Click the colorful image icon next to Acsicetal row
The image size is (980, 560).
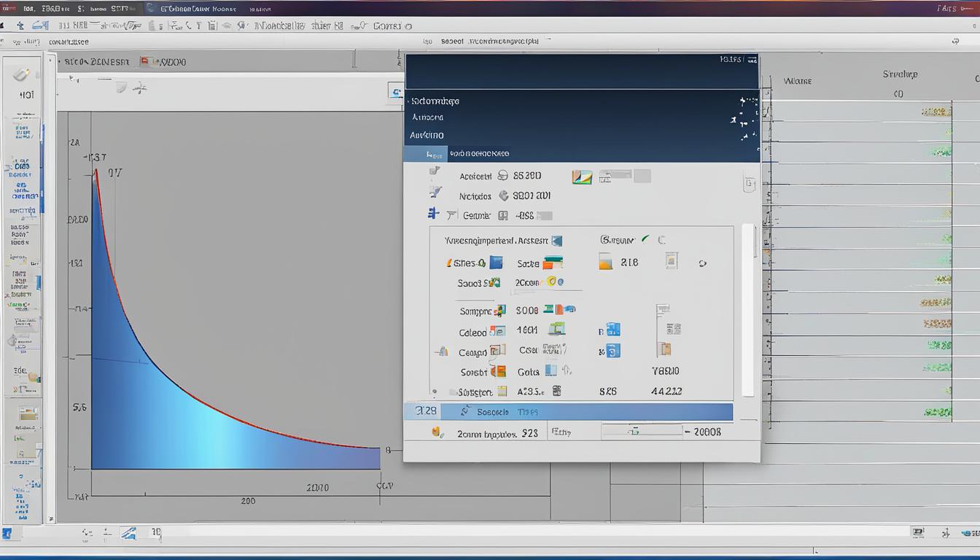pyautogui.click(x=582, y=176)
